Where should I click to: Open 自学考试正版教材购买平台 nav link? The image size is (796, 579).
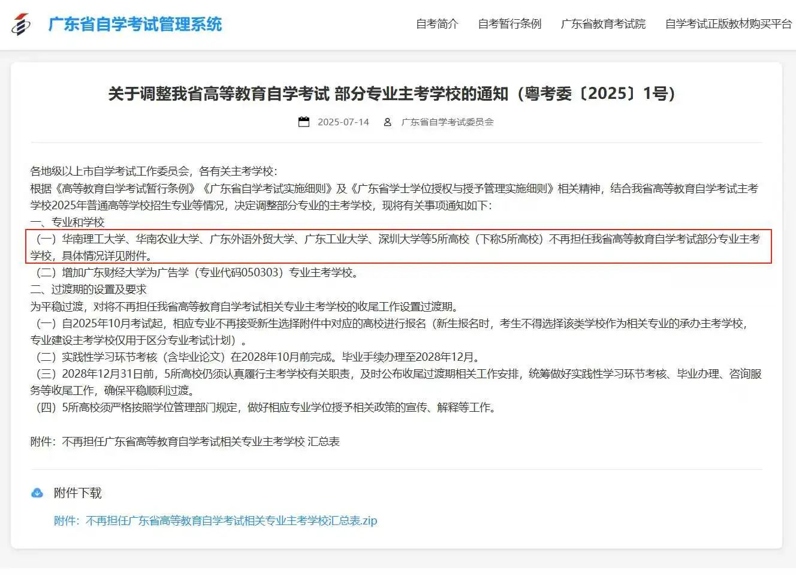(x=728, y=24)
